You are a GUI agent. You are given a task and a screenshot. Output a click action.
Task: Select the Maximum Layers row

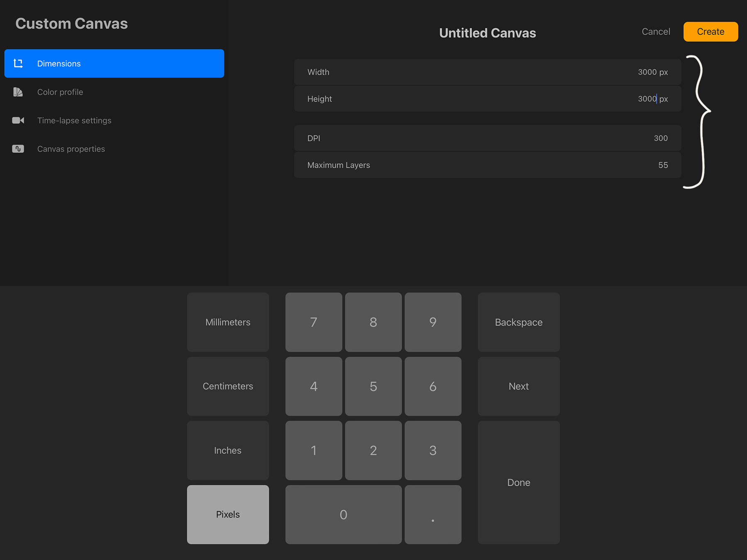[x=488, y=165]
